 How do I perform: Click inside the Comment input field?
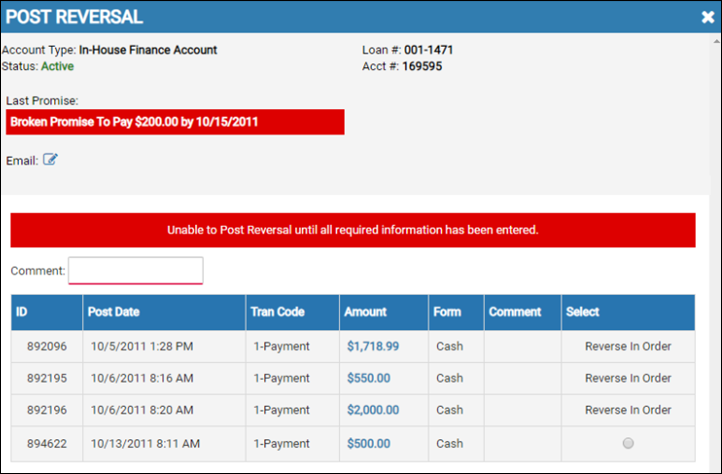[x=136, y=271]
